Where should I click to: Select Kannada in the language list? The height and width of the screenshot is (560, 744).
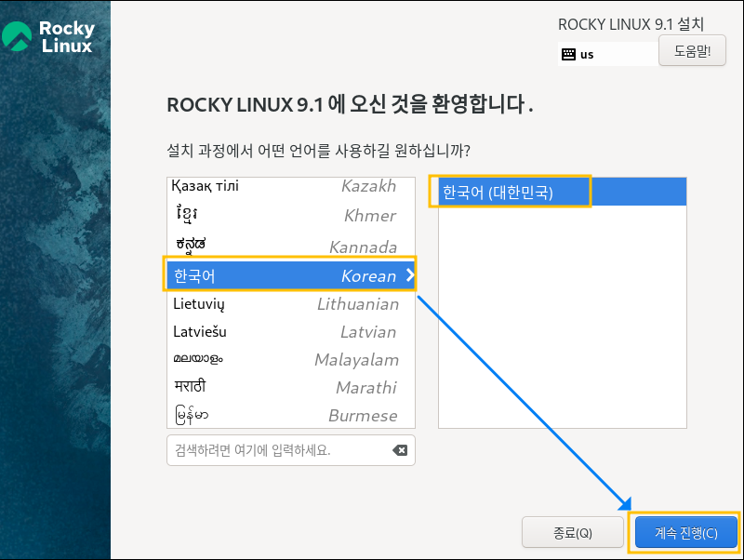(291, 246)
